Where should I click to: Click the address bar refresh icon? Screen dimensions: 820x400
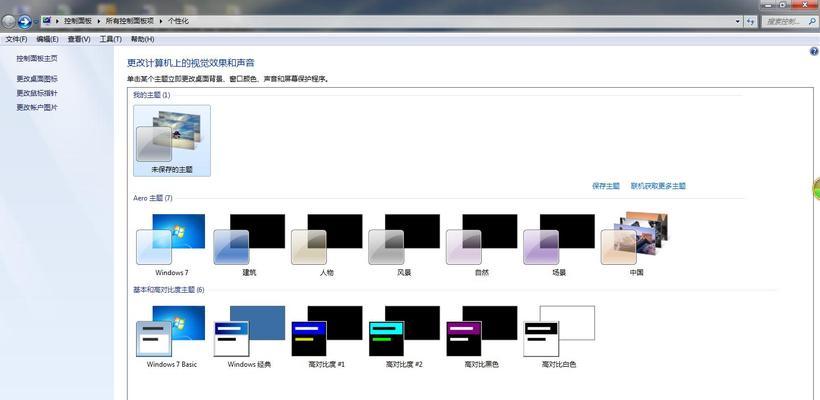pos(751,21)
